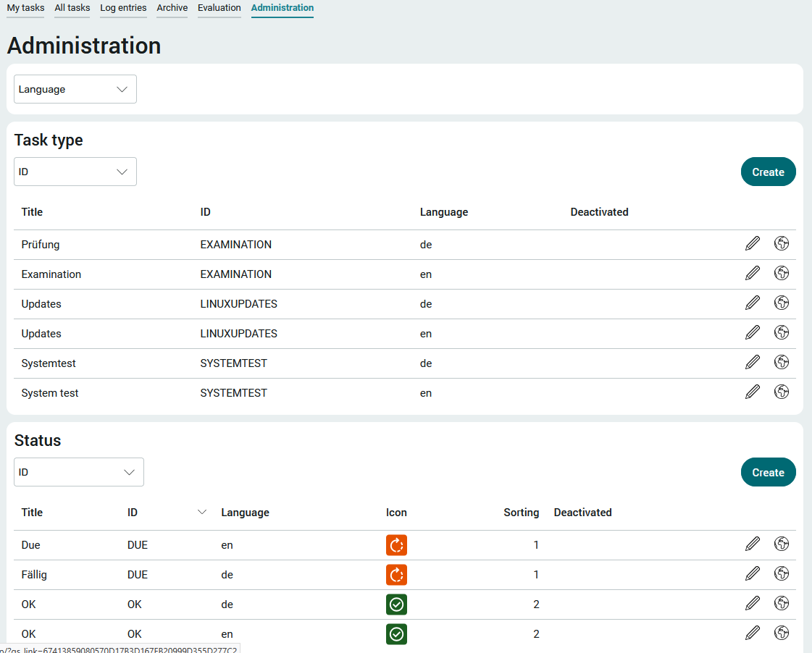
Task: Edit the OK en status row
Action: [x=753, y=633]
